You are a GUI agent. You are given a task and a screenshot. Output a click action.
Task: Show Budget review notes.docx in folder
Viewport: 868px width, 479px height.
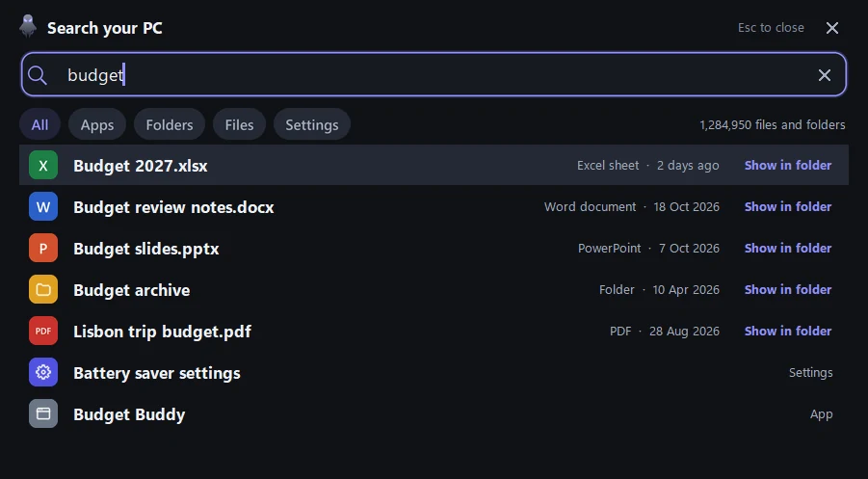788,206
